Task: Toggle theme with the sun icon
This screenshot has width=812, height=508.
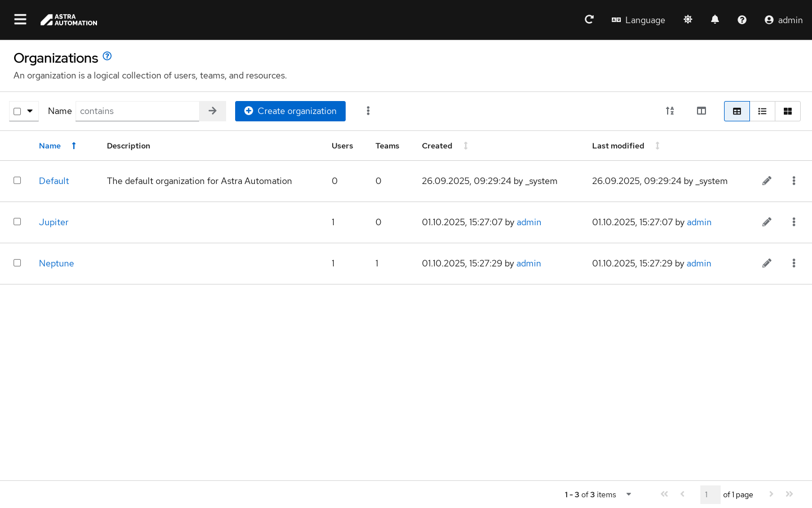Action: pyautogui.click(x=688, y=20)
